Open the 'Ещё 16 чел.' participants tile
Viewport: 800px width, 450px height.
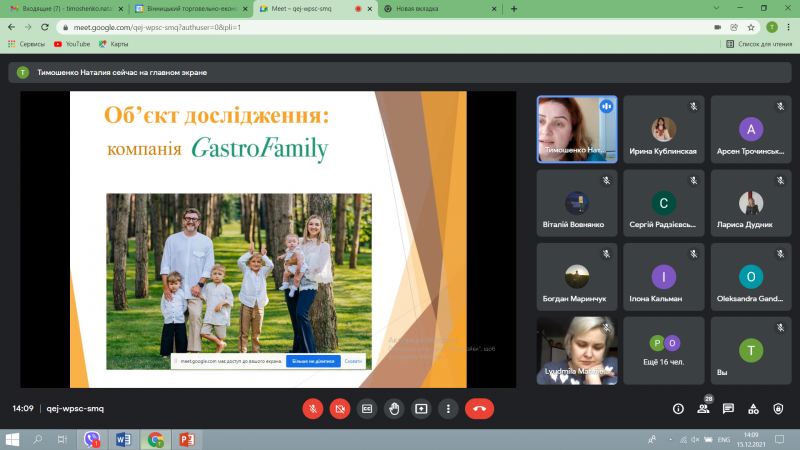pos(664,351)
